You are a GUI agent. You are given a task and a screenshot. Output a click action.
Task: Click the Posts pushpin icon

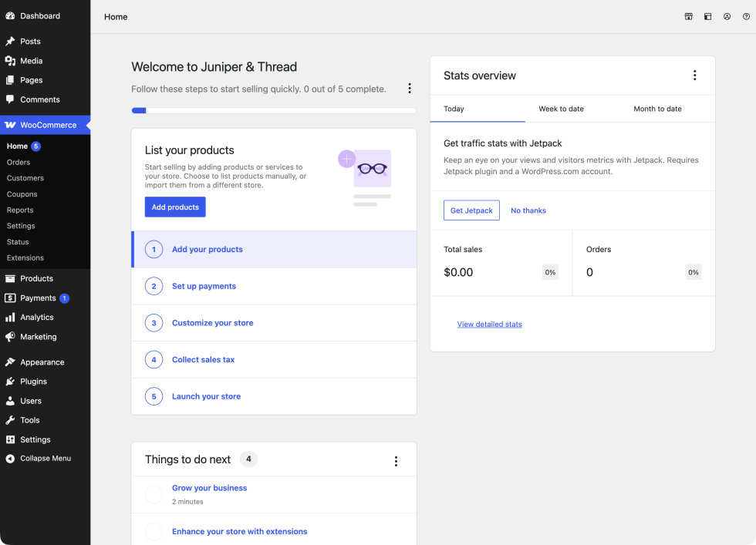point(10,41)
